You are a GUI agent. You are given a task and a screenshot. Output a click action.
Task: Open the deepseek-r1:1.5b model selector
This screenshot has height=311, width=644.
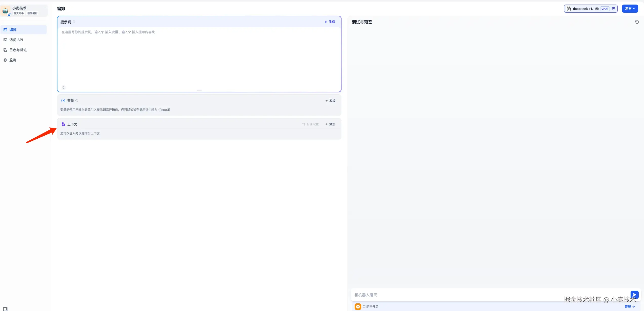pyautogui.click(x=586, y=9)
